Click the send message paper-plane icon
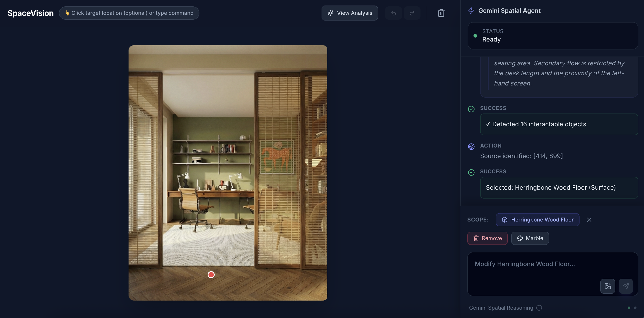Image resolution: width=644 pixels, height=318 pixels. point(625,286)
